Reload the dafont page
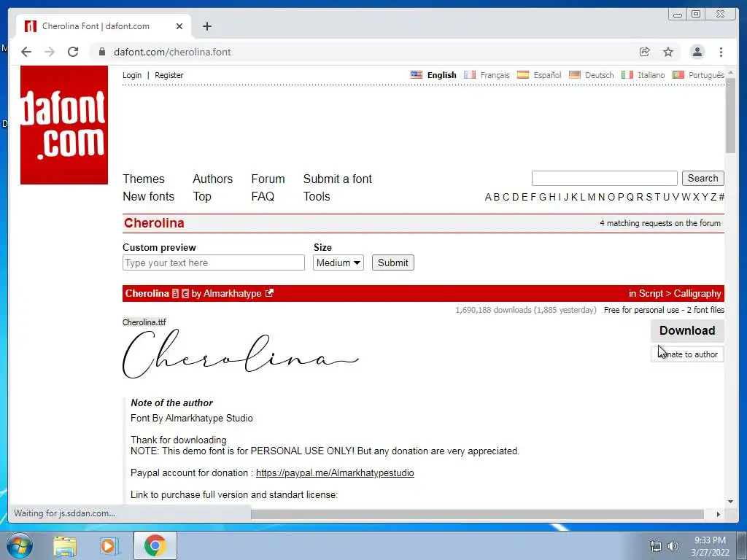This screenshot has height=560, width=747. (73, 52)
